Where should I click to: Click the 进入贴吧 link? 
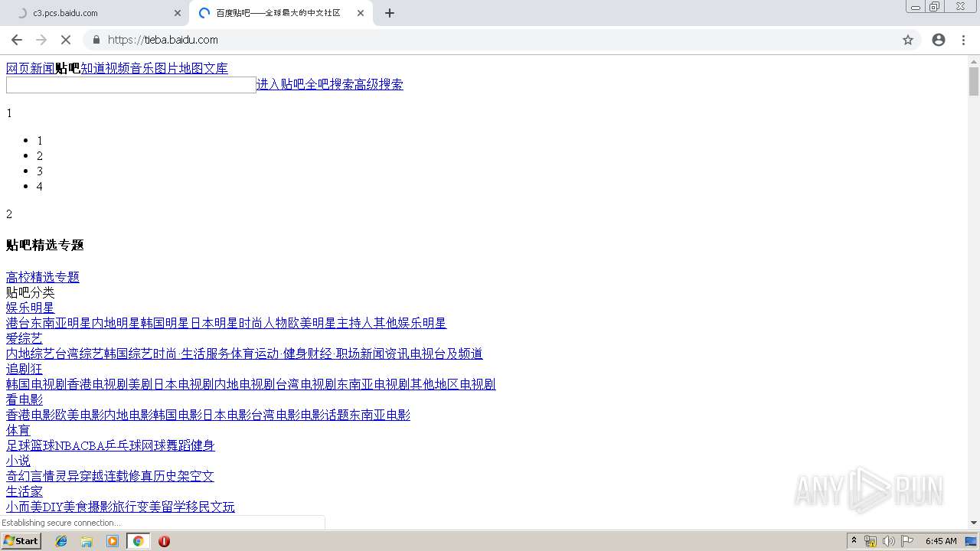coord(280,84)
